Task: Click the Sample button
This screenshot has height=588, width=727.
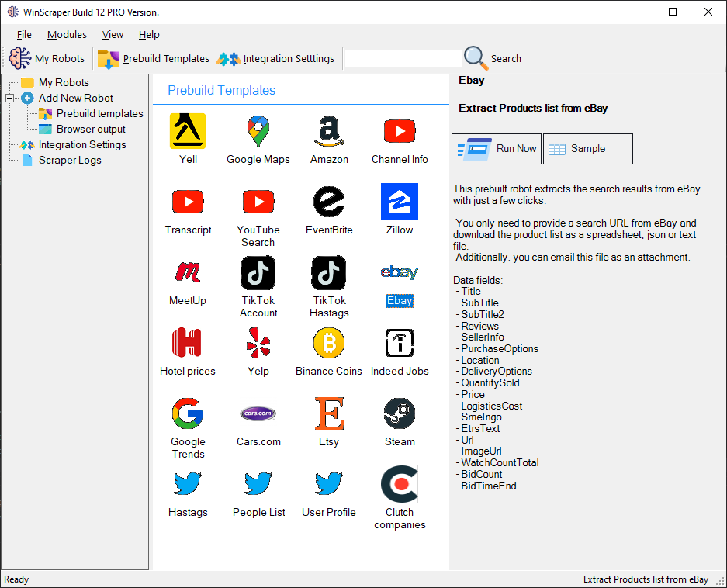Action: click(x=587, y=149)
